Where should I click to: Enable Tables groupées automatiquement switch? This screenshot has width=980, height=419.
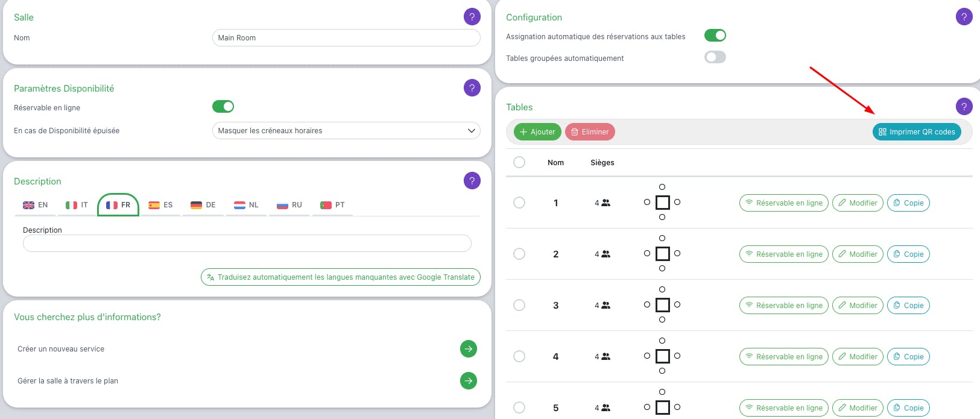[715, 57]
